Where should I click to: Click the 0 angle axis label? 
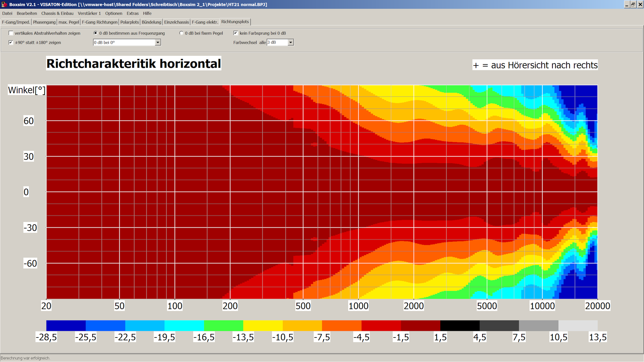26,192
